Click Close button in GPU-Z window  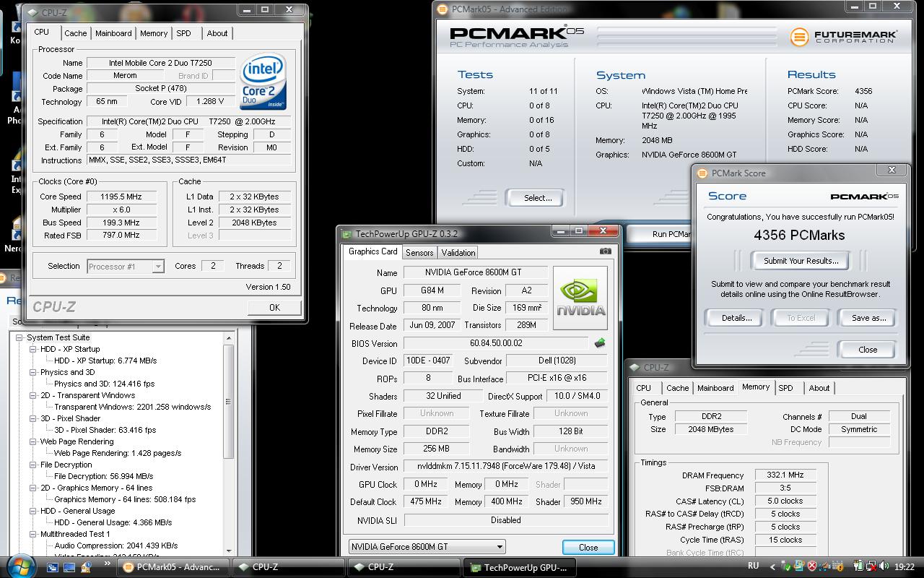[x=588, y=548]
